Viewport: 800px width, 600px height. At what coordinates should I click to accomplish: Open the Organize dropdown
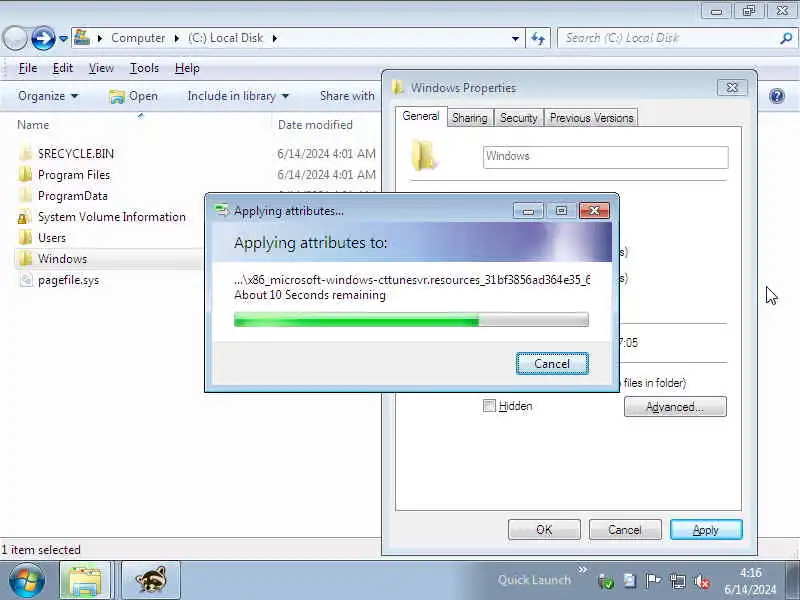[x=48, y=96]
